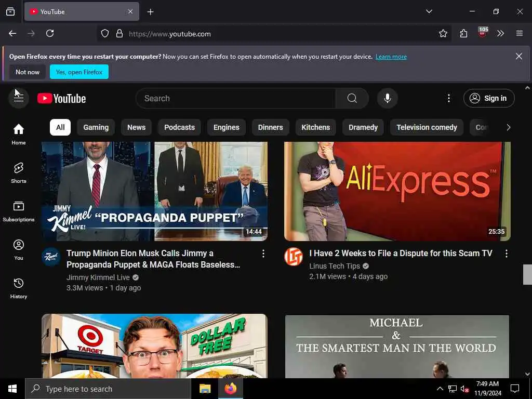532x399 pixels.
Task: Open the YouTube hamburger guide menu
Action: click(x=19, y=98)
